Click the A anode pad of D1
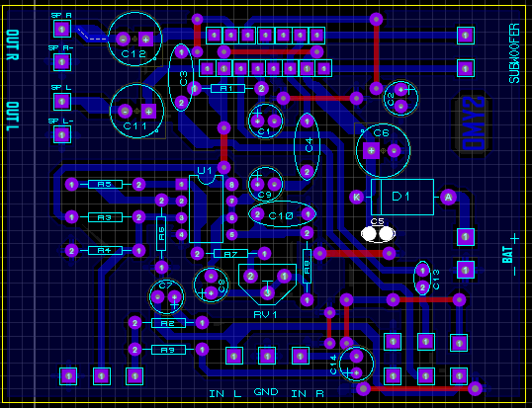The height and width of the screenshot is (408, 532). tap(448, 198)
